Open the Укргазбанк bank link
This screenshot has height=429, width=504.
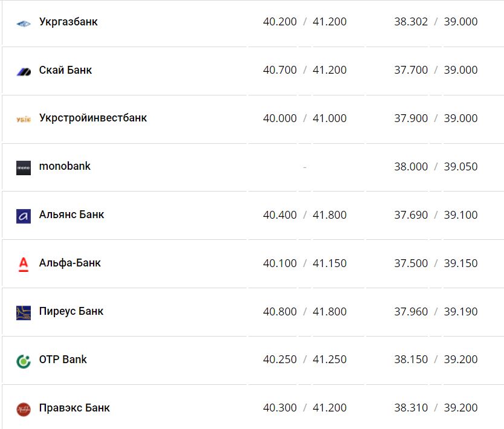68,22
